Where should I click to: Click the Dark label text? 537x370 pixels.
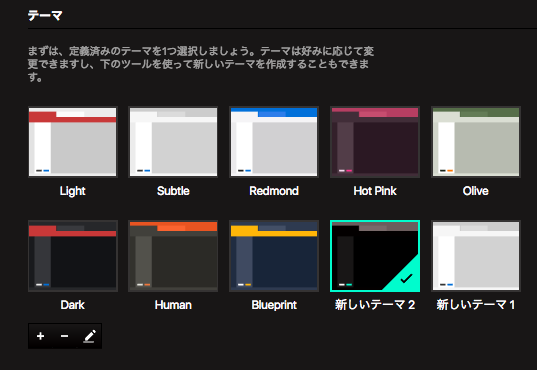73,305
